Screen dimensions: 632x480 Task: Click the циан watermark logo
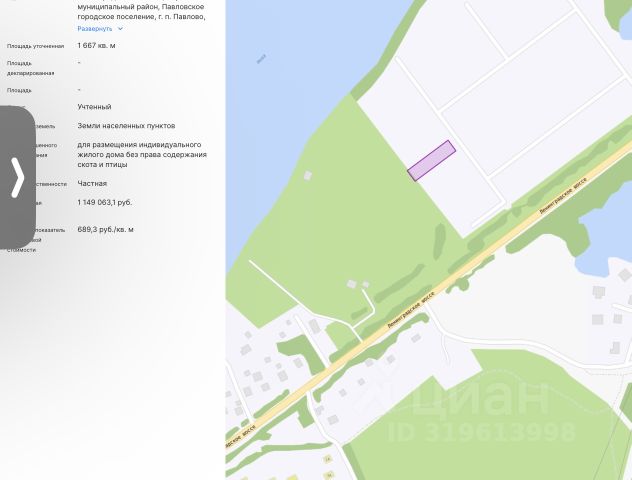[480, 396]
